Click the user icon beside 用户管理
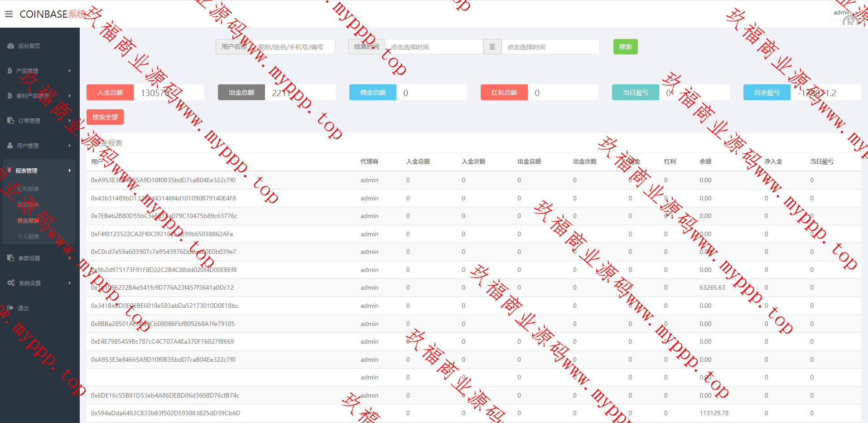Viewport: 868px width, 423px height. [10, 146]
